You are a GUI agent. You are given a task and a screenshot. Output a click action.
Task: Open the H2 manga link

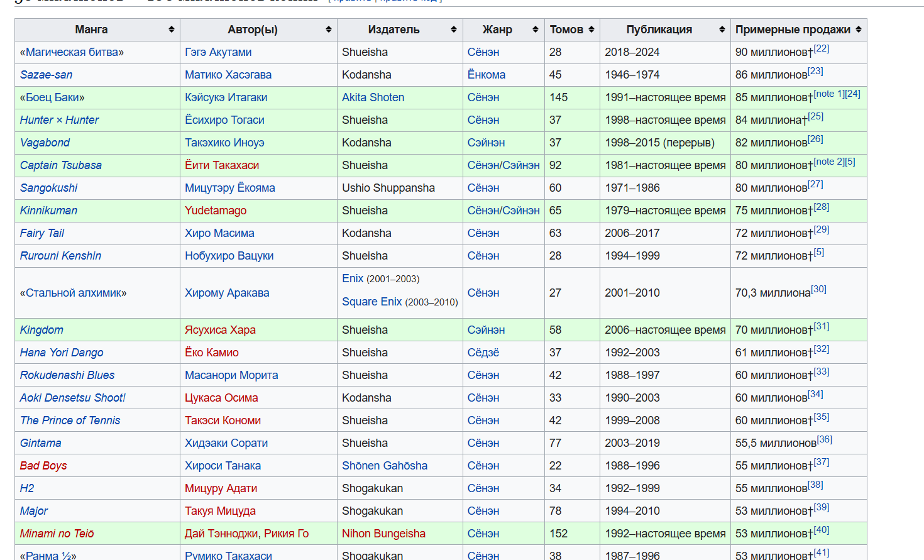coord(27,488)
